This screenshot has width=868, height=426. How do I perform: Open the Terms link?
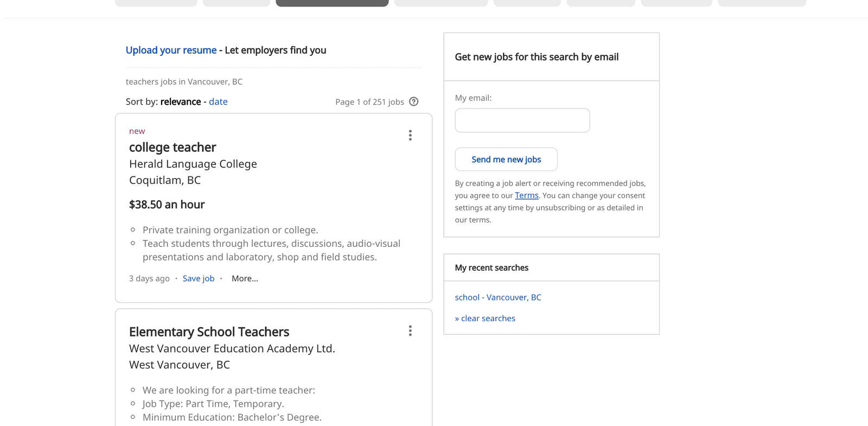tap(527, 195)
